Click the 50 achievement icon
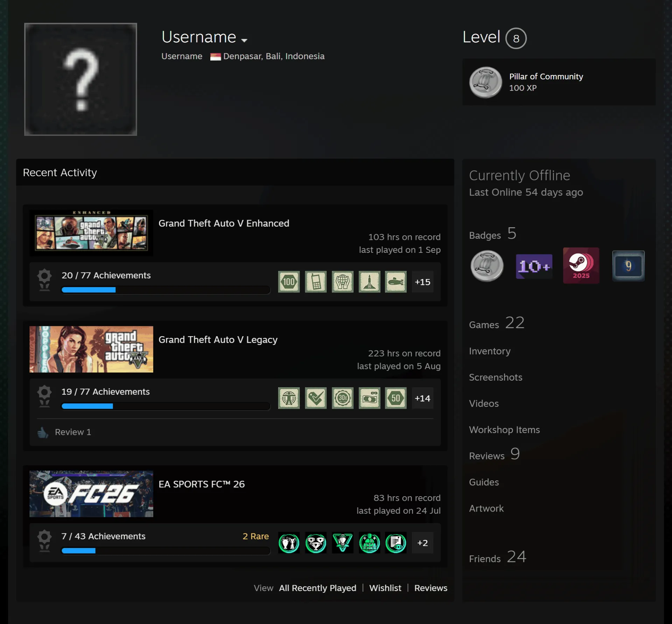Screen dimensions: 672x624 coord(396,398)
